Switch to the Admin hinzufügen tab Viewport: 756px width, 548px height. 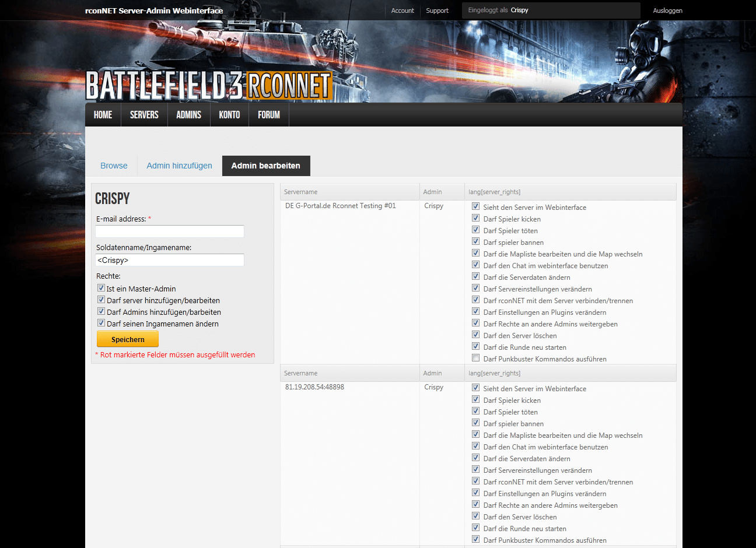pos(179,166)
